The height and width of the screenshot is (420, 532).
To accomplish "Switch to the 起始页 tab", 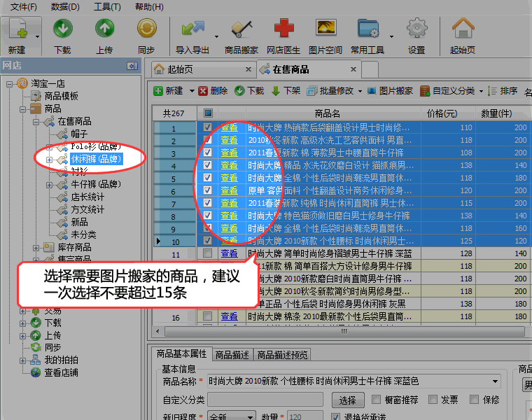I will (x=204, y=69).
